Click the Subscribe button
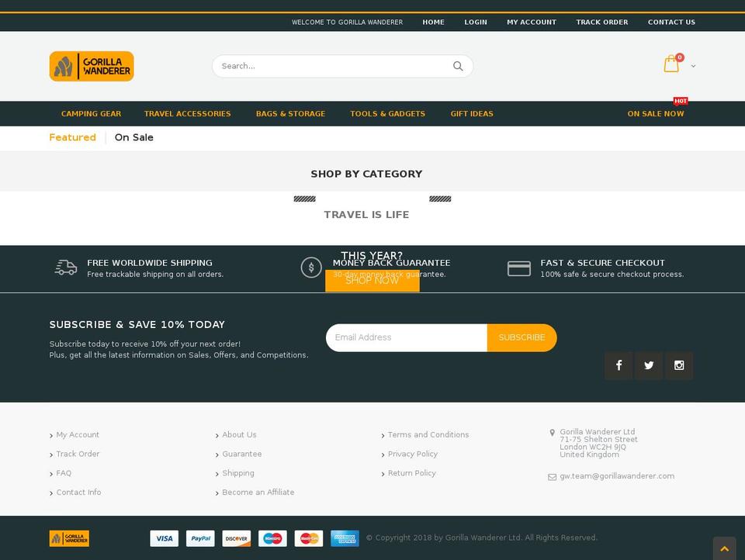This screenshot has width=745, height=560. 521,337
